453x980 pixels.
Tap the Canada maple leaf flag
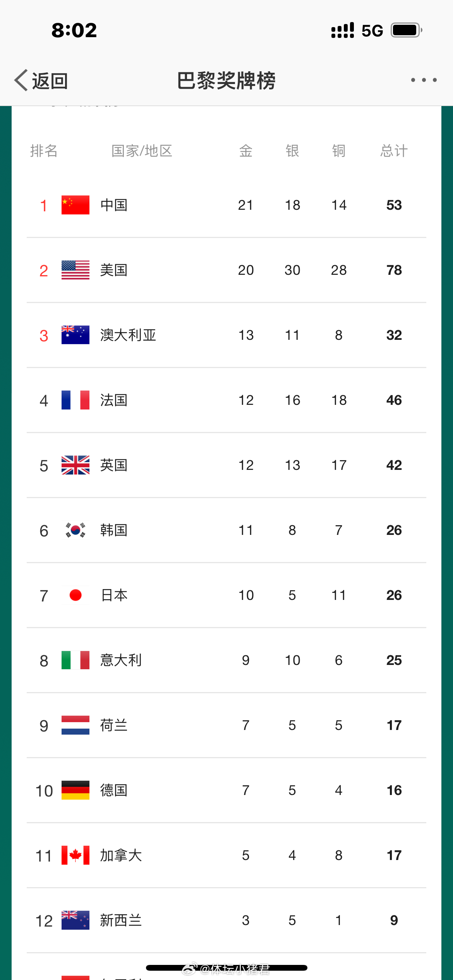pos(75,855)
